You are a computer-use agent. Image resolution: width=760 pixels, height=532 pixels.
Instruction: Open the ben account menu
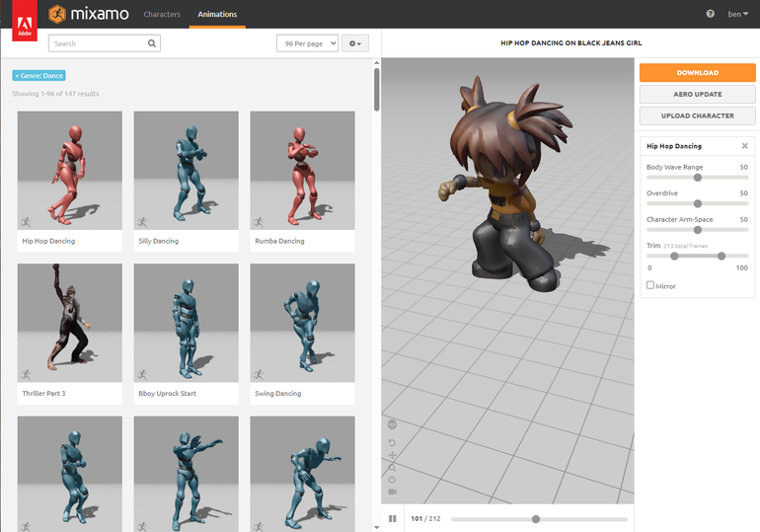[737, 14]
